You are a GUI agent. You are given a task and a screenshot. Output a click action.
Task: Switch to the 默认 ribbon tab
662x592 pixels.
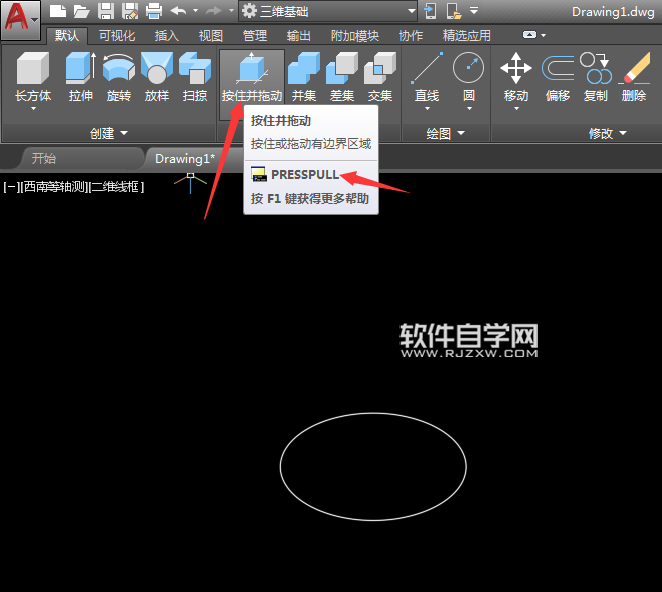click(67, 35)
